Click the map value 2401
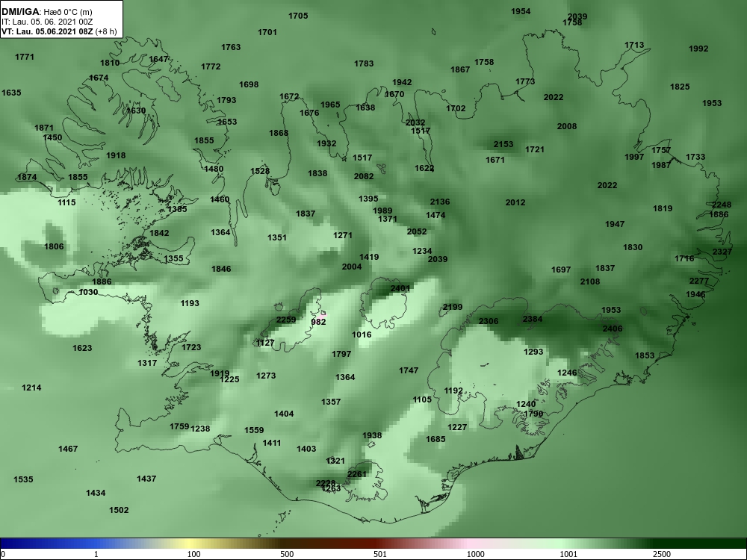This screenshot has height=560, width=747. point(400,288)
